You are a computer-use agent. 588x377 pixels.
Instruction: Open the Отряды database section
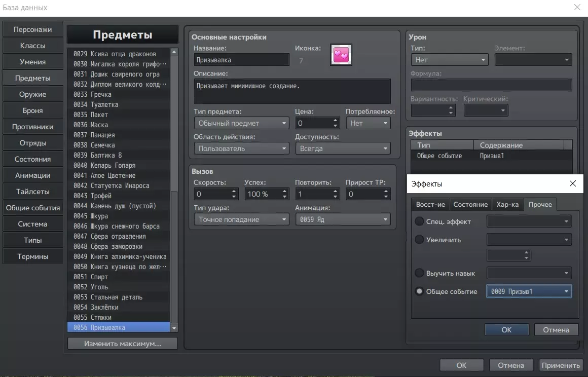[32, 143]
